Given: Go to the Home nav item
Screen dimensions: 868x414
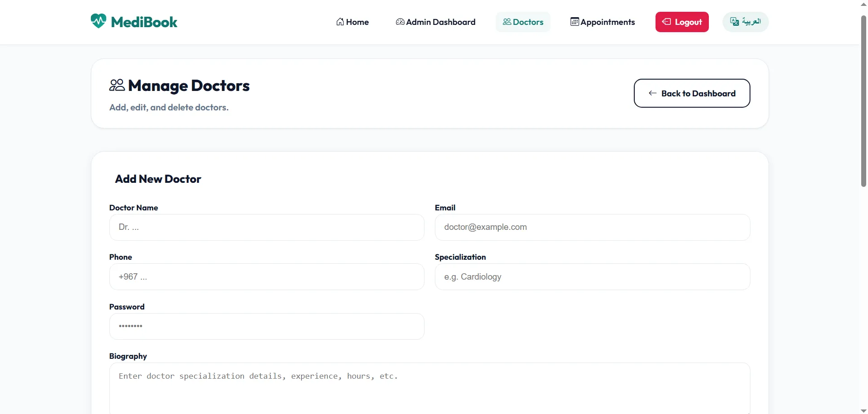Looking at the screenshot, I should 353,22.
